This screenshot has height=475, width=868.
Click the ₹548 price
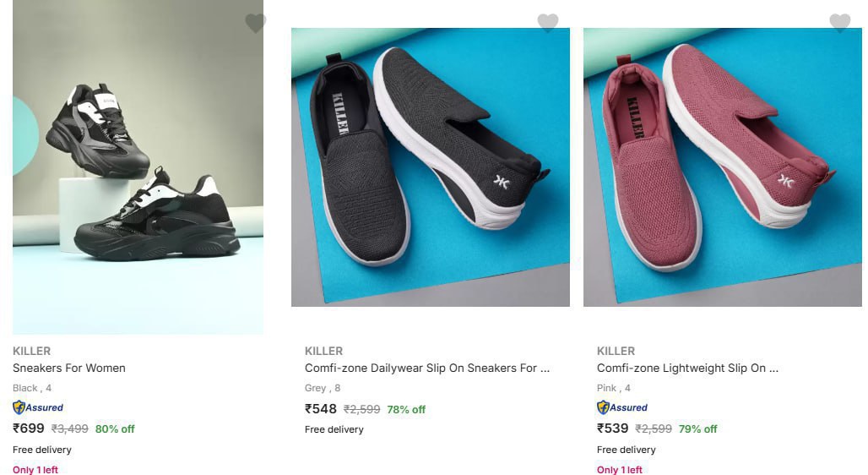[x=321, y=409]
